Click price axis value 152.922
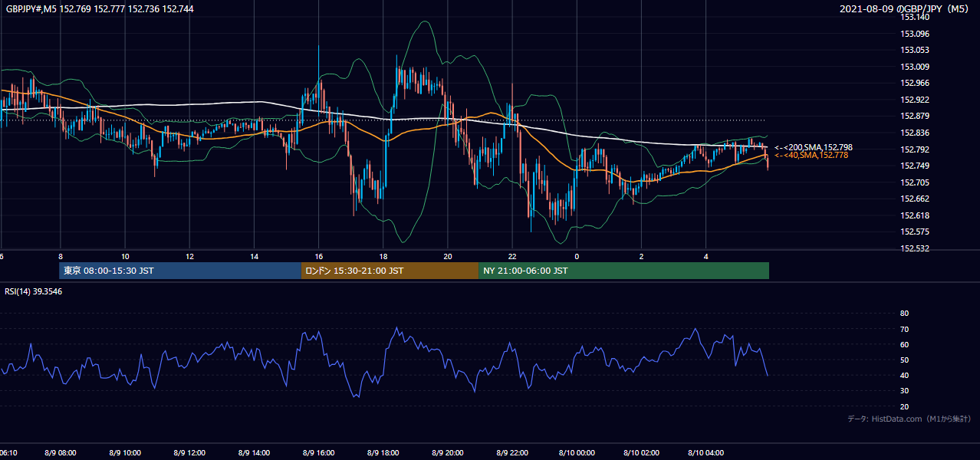Screen dimensions: 980x460 click(x=914, y=100)
